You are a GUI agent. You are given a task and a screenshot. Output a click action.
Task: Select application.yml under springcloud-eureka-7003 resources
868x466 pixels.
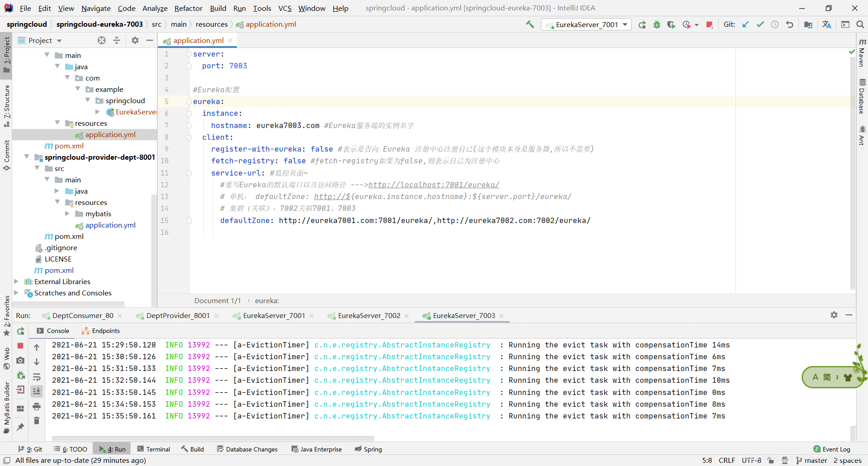coord(110,134)
